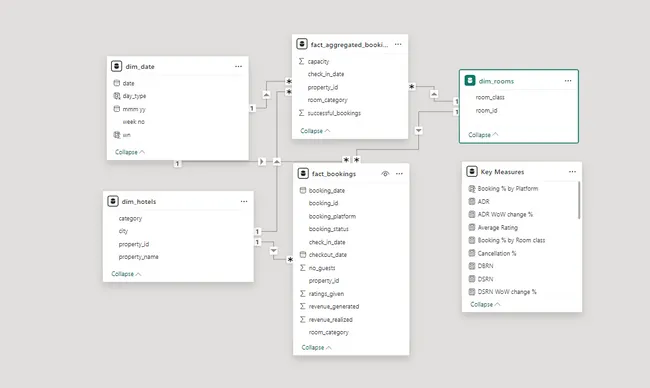
Task: Click measure icon beside DBRN
Action: click(x=472, y=266)
